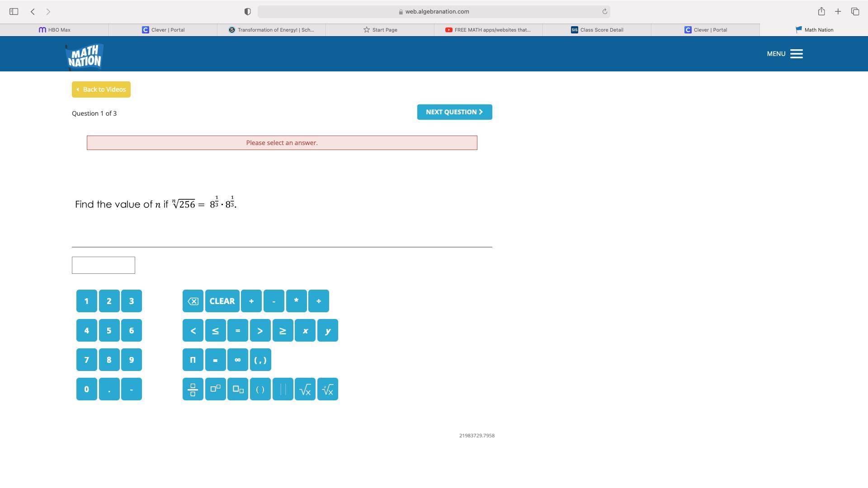Go Back to Videos
The image size is (868, 488).
click(x=101, y=89)
